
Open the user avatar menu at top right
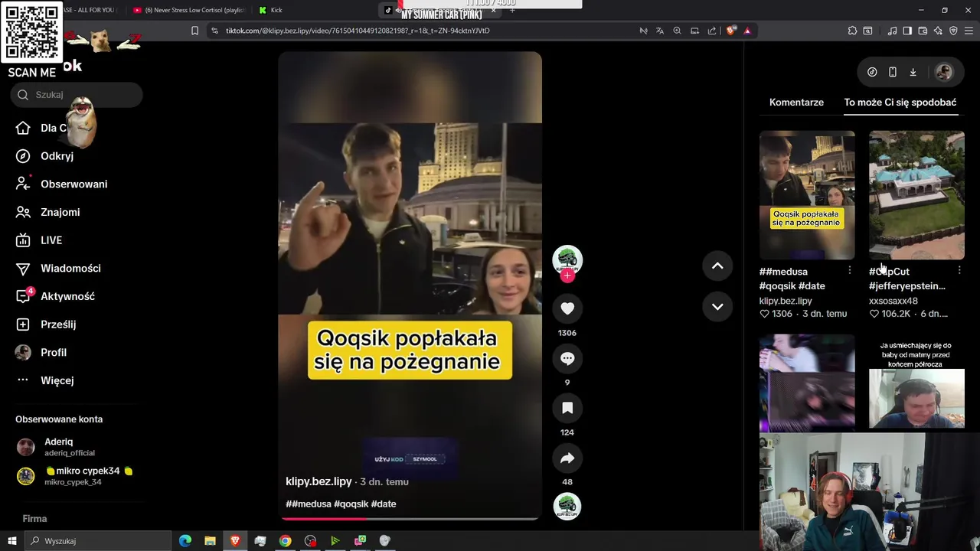(x=943, y=72)
